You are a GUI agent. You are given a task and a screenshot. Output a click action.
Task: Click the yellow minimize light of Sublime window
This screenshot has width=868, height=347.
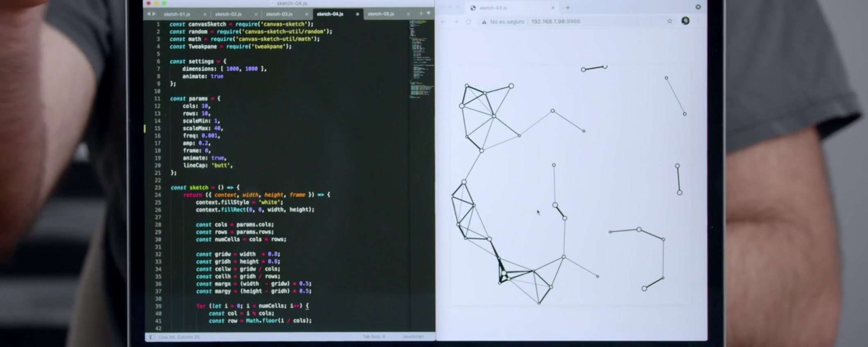click(x=156, y=3)
